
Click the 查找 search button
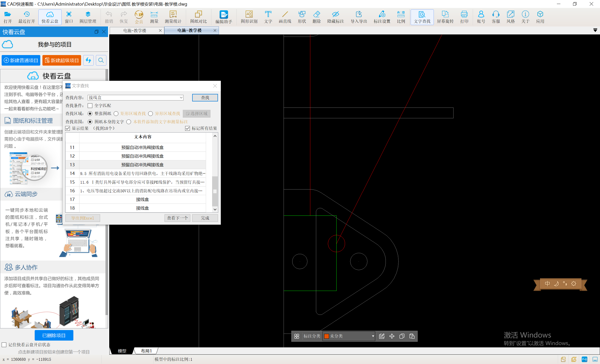click(205, 98)
